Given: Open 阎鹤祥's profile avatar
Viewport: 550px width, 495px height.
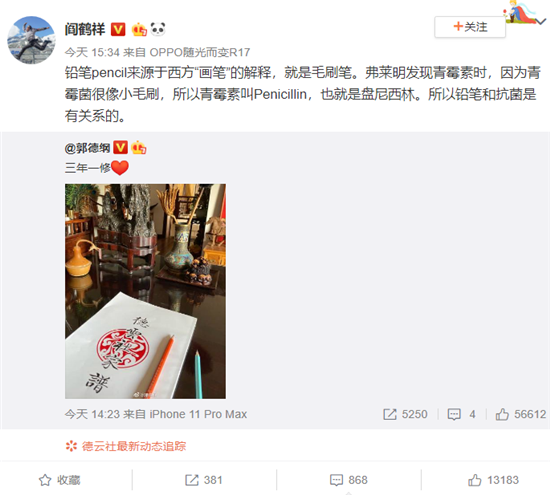Looking at the screenshot, I should (x=31, y=40).
